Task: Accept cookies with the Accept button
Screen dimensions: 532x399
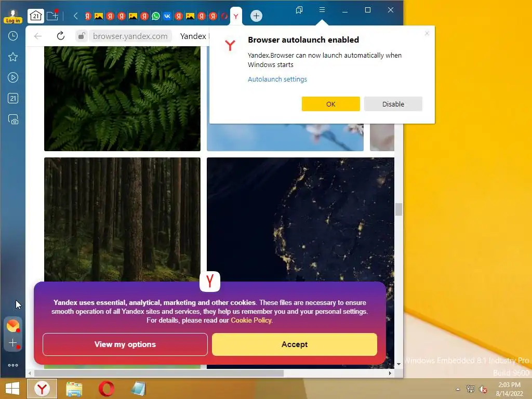Action: [x=295, y=344]
